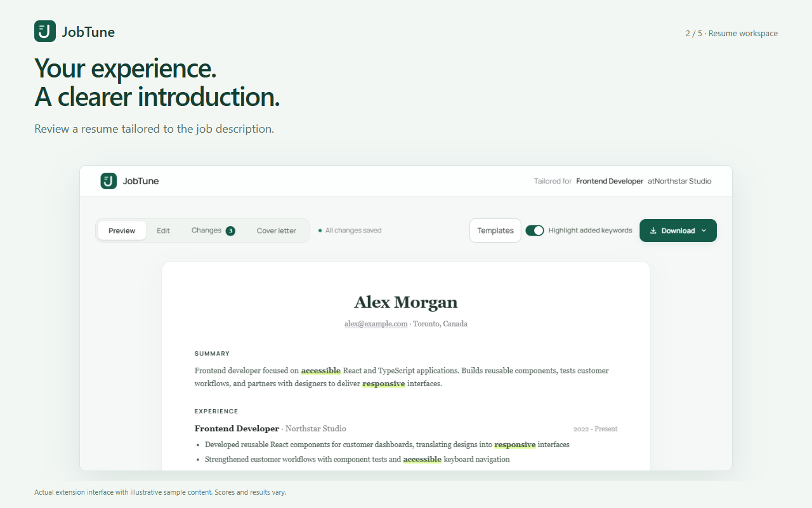This screenshot has height=508, width=812.
Task: Click the large JobTune logo icon
Action: [45, 31]
